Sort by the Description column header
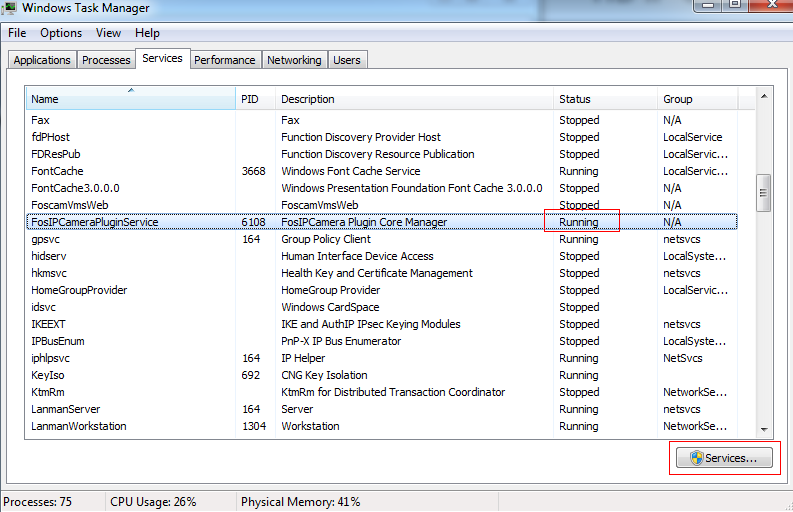 click(414, 99)
